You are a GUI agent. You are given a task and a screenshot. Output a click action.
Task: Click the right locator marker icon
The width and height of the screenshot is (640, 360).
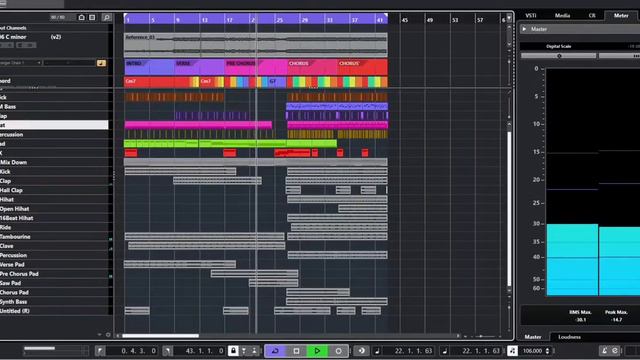[x=167, y=351]
